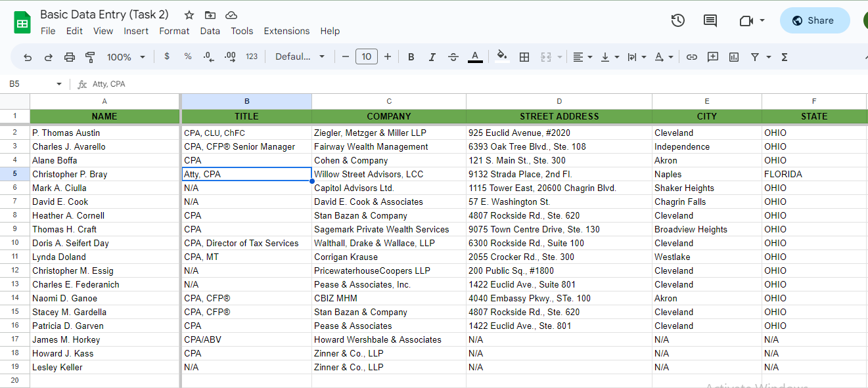
Task: Click the Undo arrow icon
Action: click(28, 57)
